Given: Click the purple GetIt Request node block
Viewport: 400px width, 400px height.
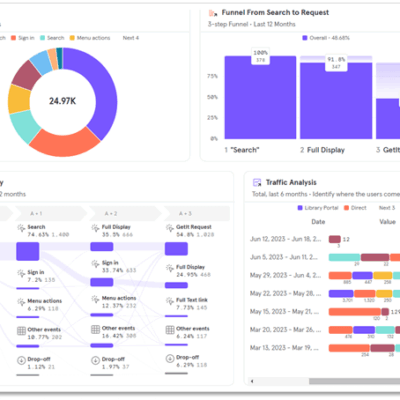Looking at the screenshot, I should pyautogui.click(x=176, y=249).
